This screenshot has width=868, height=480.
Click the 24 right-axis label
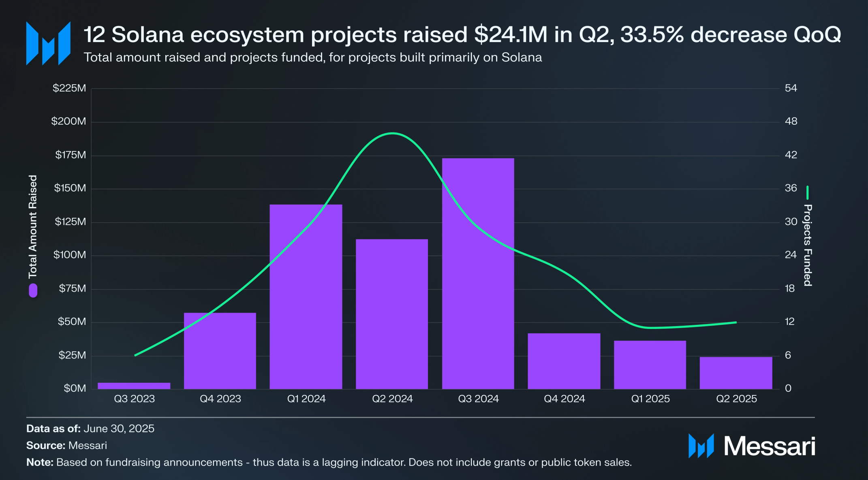[x=791, y=255]
